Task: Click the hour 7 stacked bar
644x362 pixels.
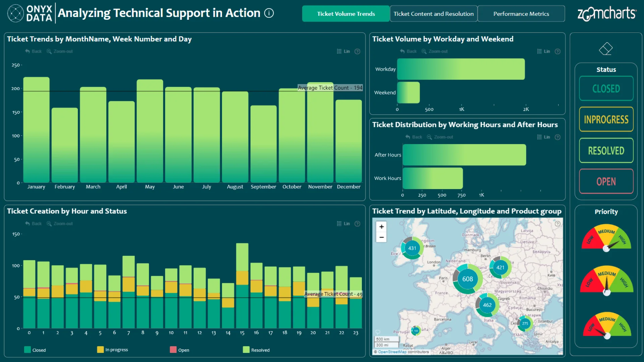Action: (128, 292)
